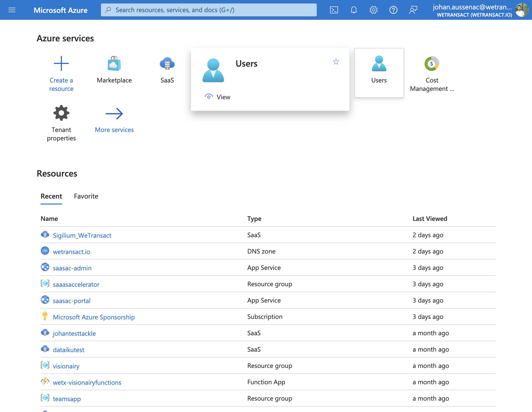Click the Type column header
This screenshot has width=532, height=412.
click(x=254, y=218)
